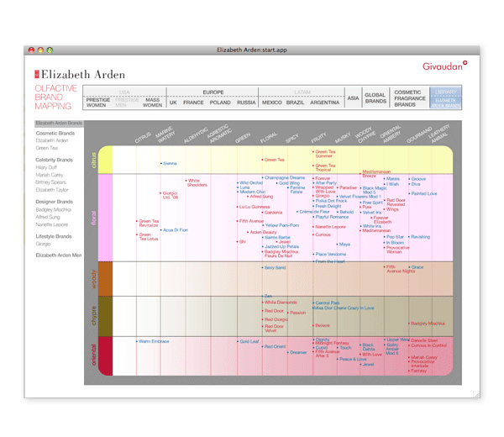Select Green Tea in sidebar
The width and height of the screenshot is (504, 437).
pyautogui.click(x=47, y=148)
